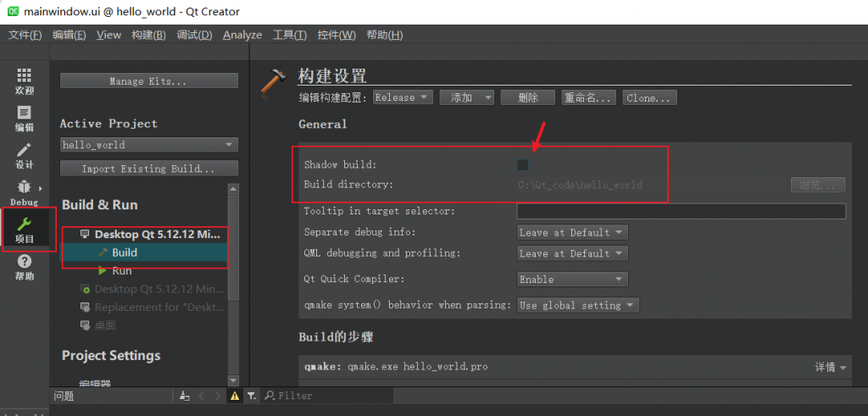Click the 浏览 browse button
The height and width of the screenshot is (416, 868).
point(818,185)
